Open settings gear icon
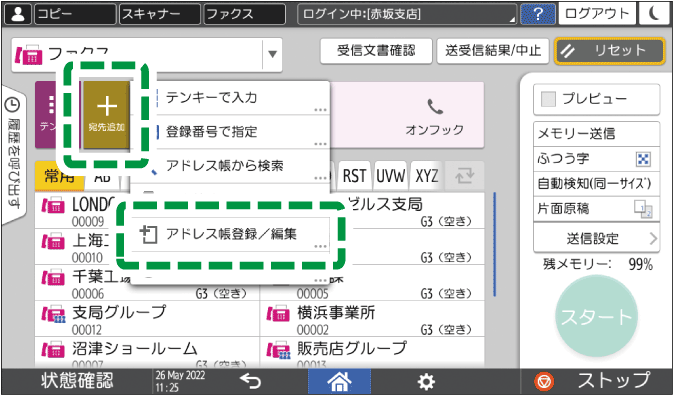The image size is (676, 396). pos(426,381)
